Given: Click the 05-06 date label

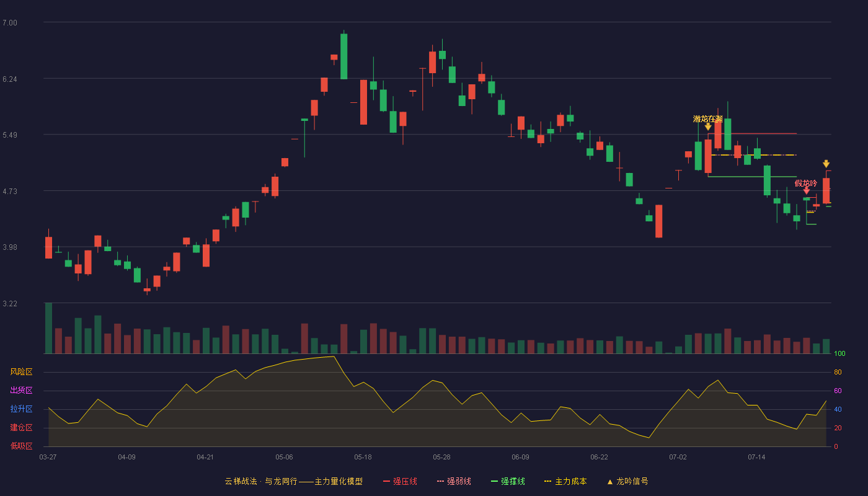Looking at the screenshot, I should pyautogui.click(x=284, y=457).
